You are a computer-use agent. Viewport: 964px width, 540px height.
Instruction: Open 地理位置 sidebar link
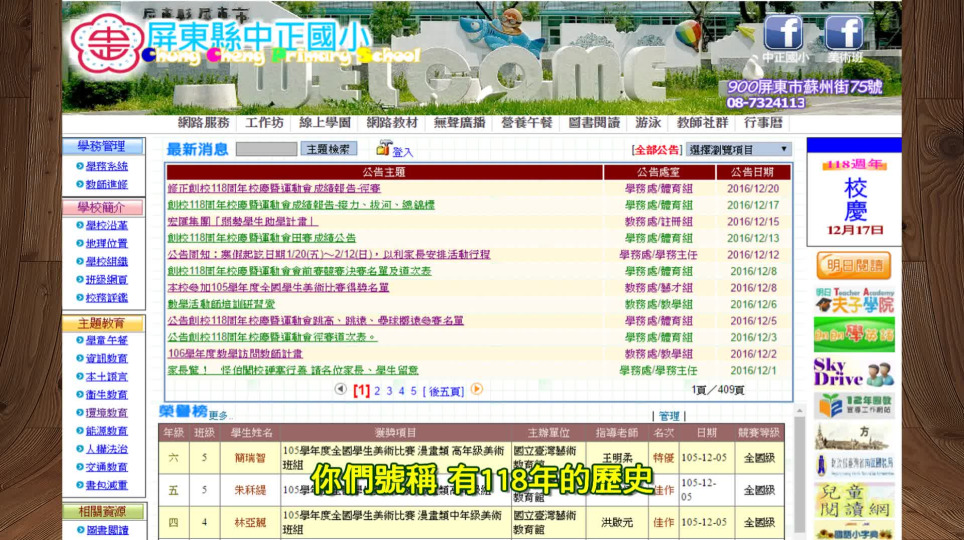pos(106,244)
